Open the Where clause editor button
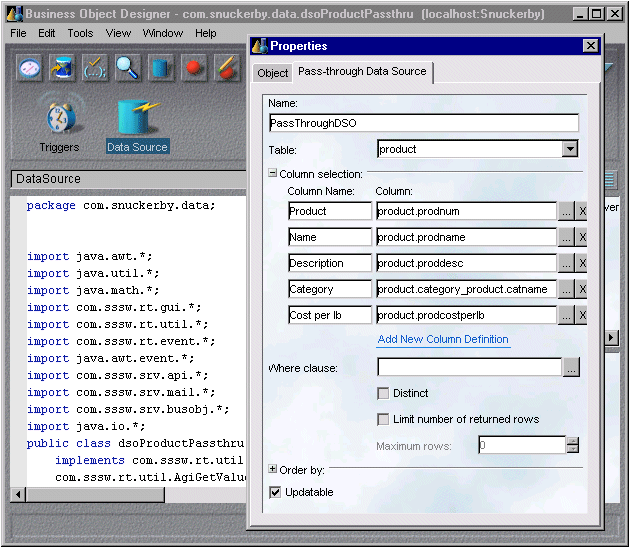The height and width of the screenshot is (547, 629). point(571,367)
